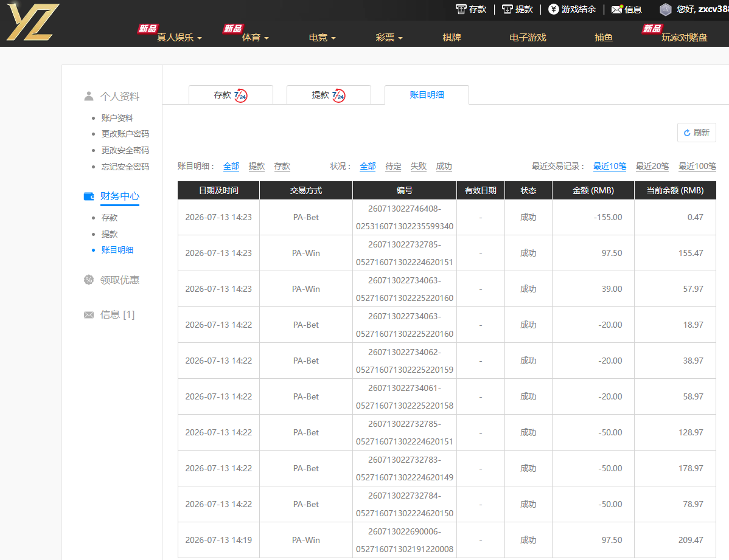This screenshot has width=729, height=560.
Task: Filter 状况 by 成功
Action: click(444, 166)
